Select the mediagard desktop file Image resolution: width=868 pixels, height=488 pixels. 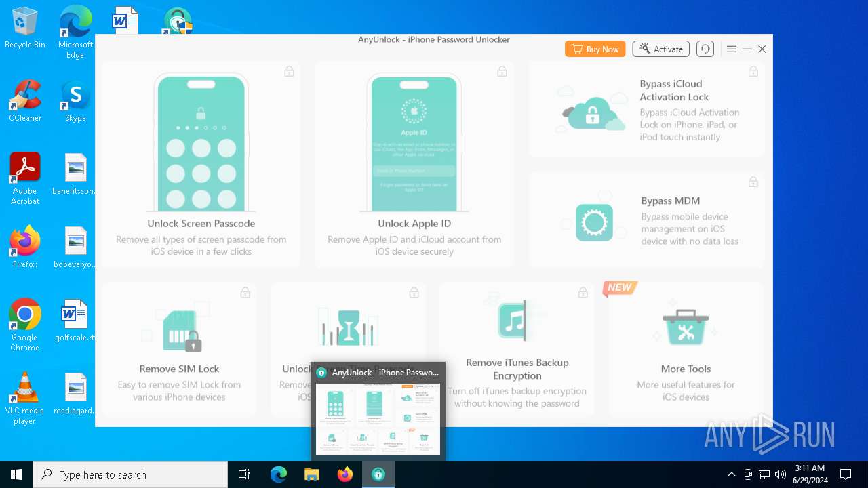(75, 394)
